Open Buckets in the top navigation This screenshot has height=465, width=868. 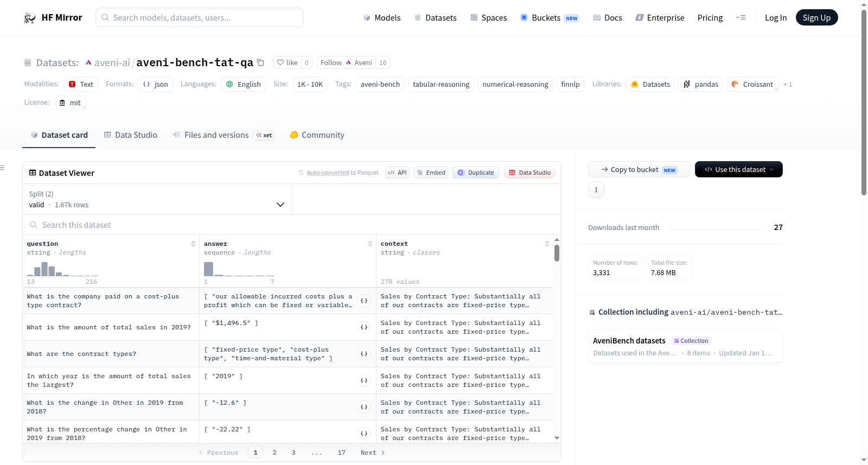(x=550, y=18)
